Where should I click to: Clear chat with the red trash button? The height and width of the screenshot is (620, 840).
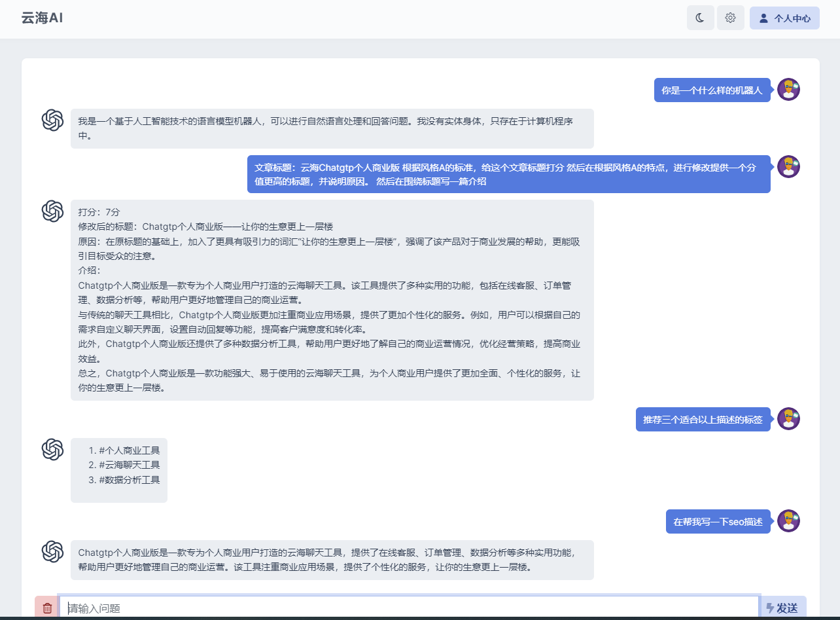click(47, 608)
